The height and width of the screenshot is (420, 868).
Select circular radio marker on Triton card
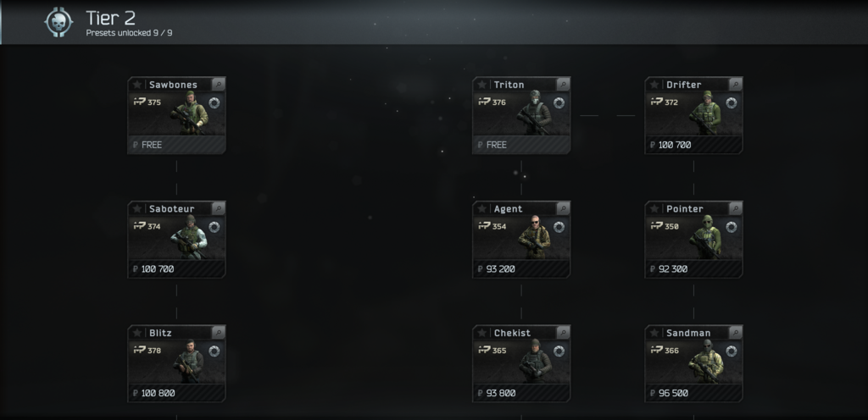click(x=559, y=102)
